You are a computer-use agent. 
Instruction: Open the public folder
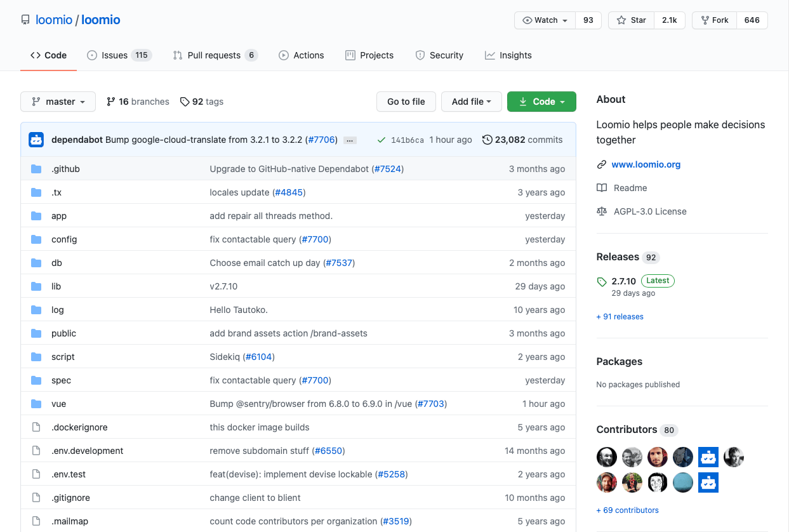coord(63,333)
